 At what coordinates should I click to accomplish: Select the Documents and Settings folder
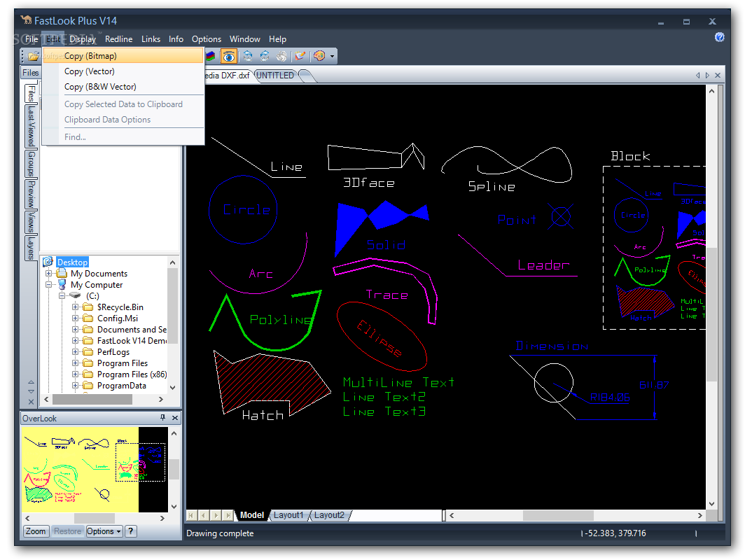[132, 330]
